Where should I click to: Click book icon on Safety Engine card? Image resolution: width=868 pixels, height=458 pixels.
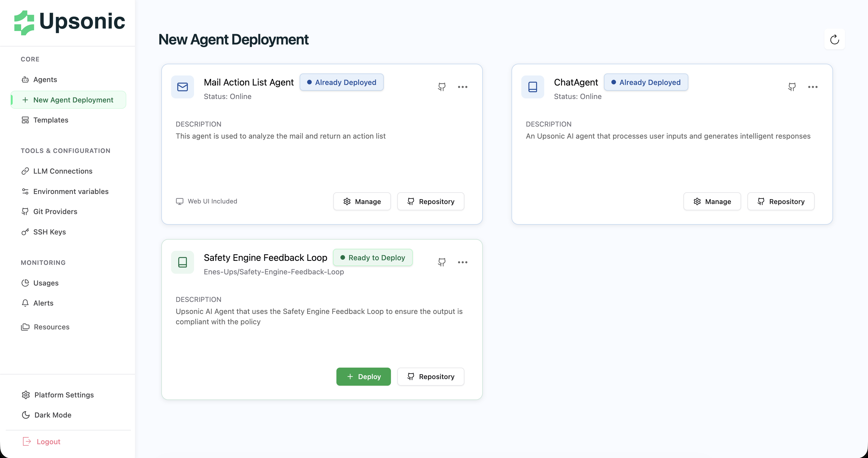pos(182,262)
